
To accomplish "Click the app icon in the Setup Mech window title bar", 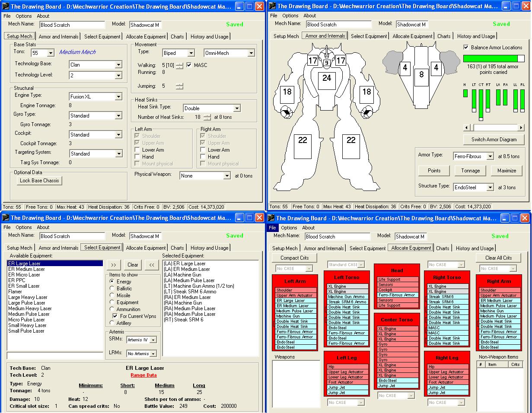I will click(6, 6).
